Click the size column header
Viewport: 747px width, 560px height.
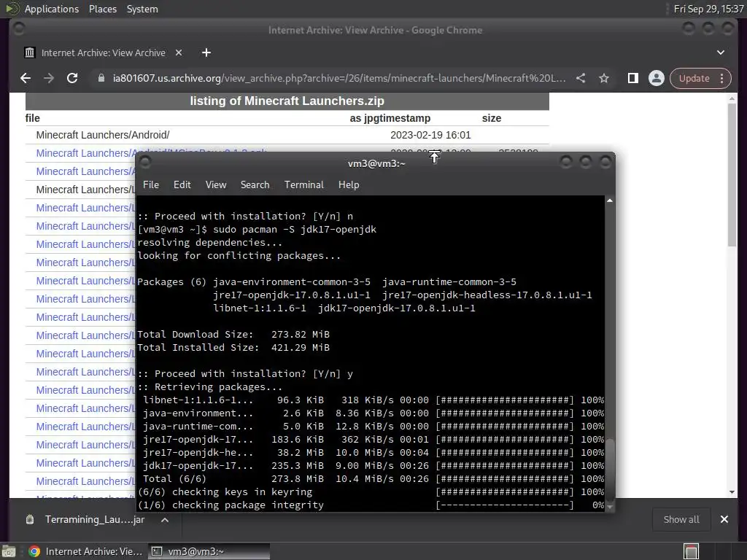click(x=491, y=118)
